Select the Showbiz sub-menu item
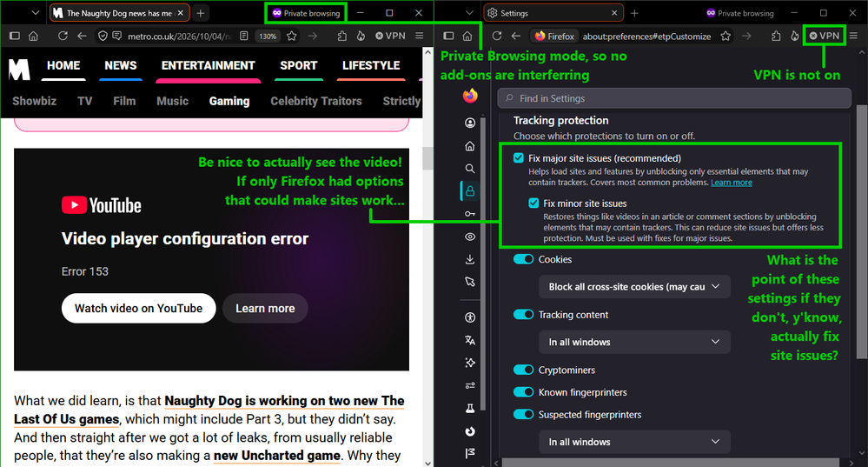 tap(35, 102)
